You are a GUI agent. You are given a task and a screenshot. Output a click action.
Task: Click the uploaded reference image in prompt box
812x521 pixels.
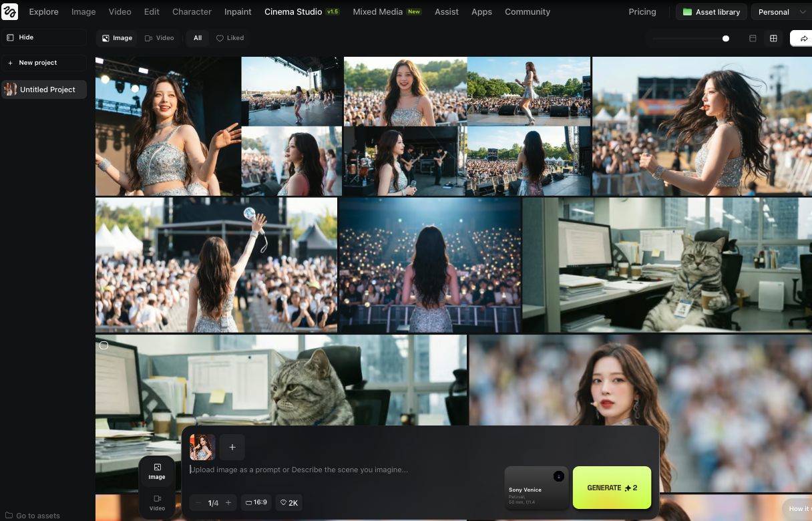202,448
